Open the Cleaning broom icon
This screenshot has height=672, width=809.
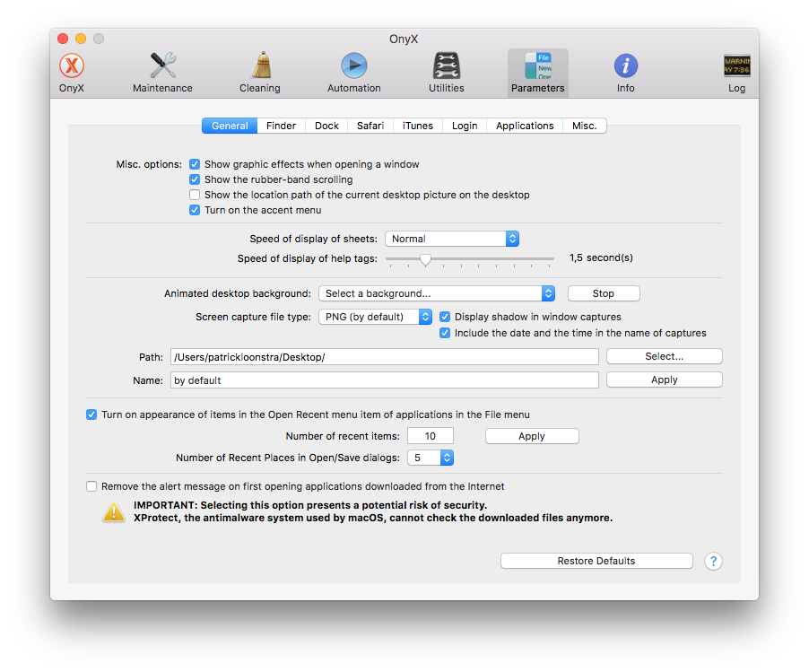coord(260,73)
